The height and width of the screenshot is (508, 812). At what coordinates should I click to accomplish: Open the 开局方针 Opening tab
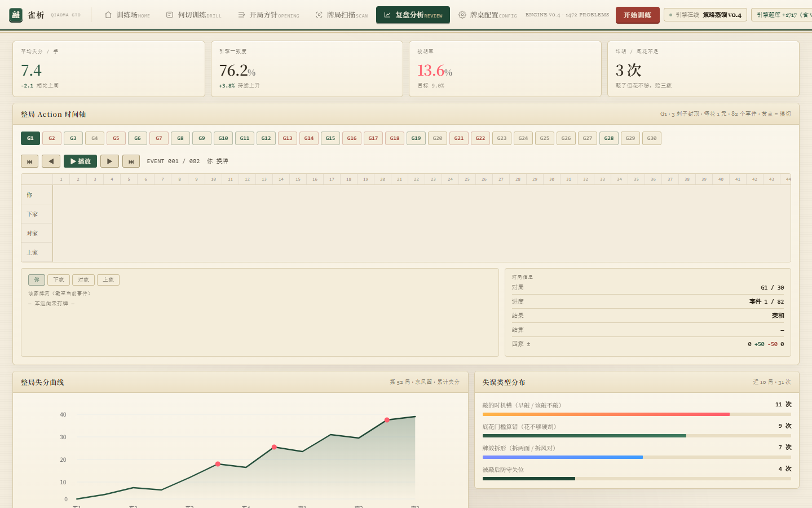[268, 15]
